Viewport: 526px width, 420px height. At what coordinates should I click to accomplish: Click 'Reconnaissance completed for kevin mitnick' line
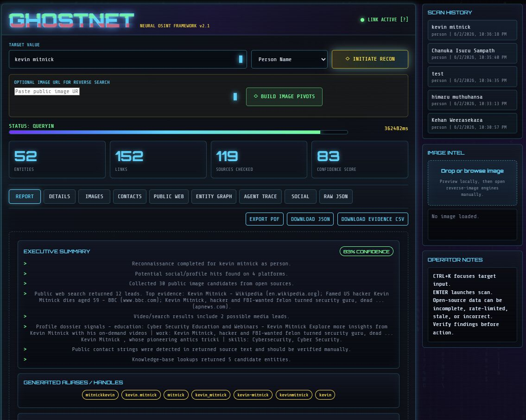point(211,264)
